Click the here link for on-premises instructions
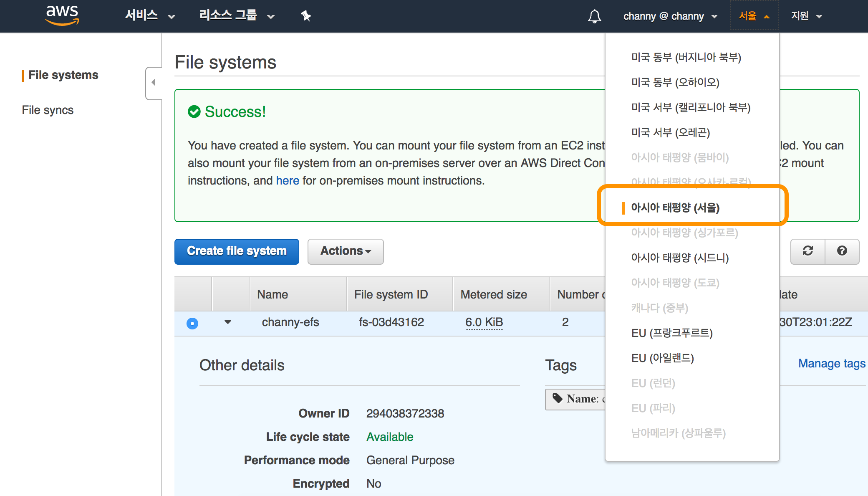The image size is (868, 496). pyautogui.click(x=288, y=180)
